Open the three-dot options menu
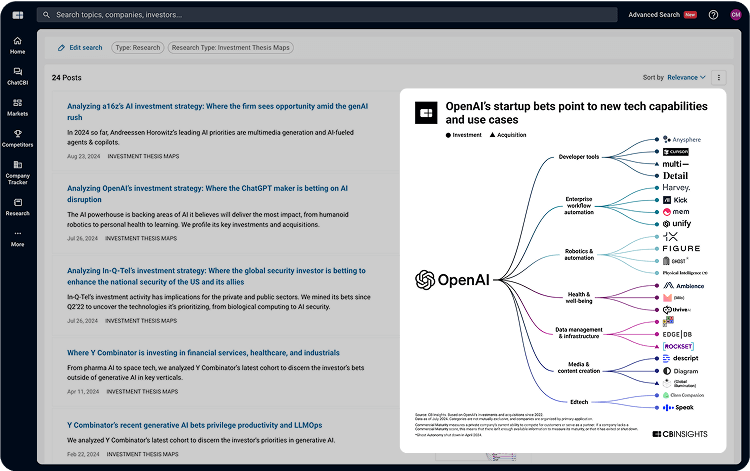Image resolution: width=750 pixels, height=471 pixels. pyautogui.click(x=718, y=77)
